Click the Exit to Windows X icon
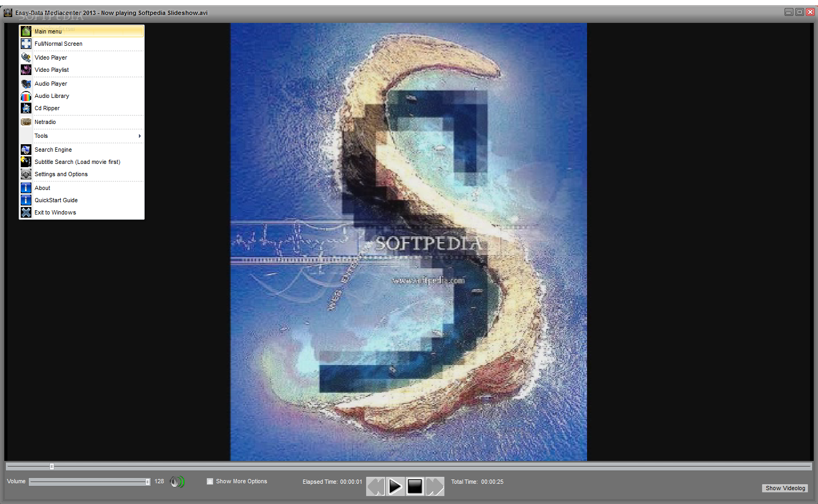The image size is (818, 504). pyautogui.click(x=26, y=212)
